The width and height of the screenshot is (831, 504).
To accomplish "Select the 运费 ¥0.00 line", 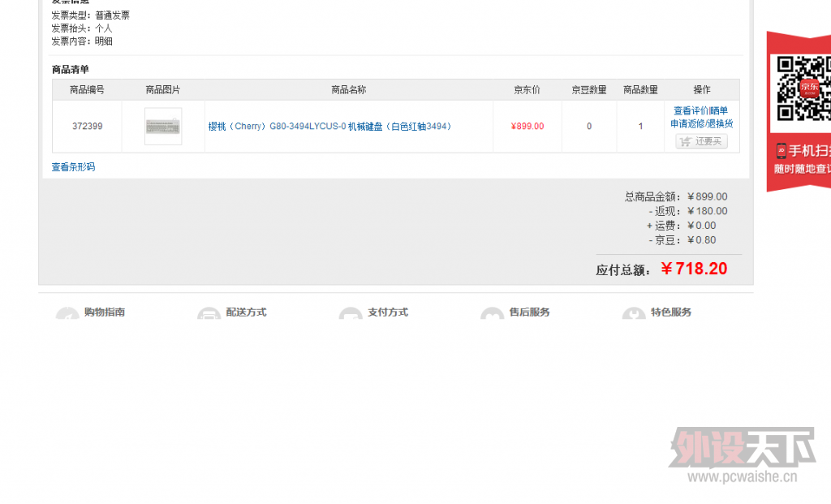I will click(x=681, y=226).
